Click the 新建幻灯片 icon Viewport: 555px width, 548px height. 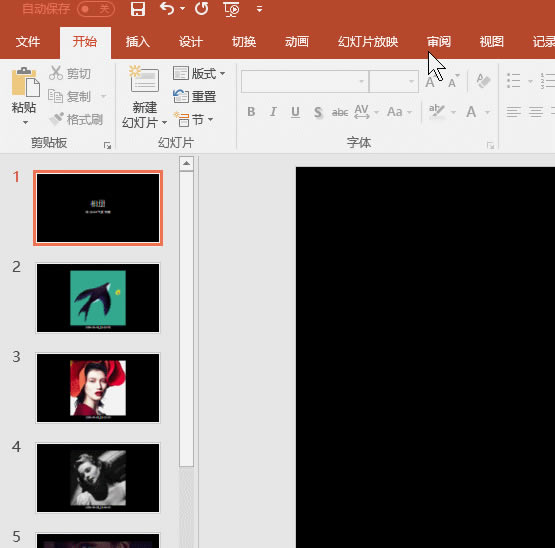pyautogui.click(x=144, y=79)
